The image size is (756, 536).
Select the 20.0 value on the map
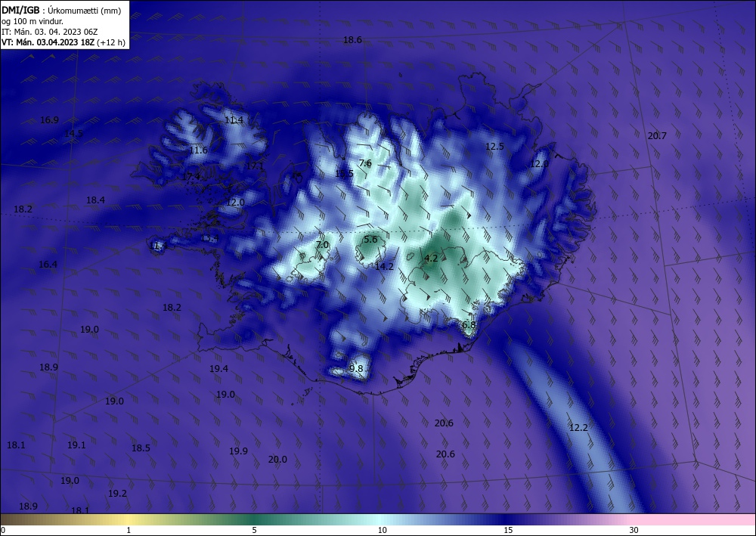tap(277, 460)
